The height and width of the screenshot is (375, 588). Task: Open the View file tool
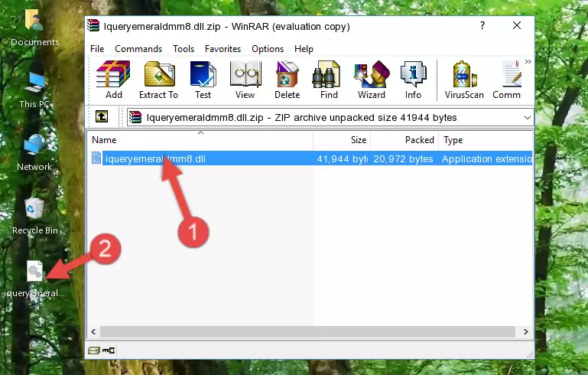[245, 80]
